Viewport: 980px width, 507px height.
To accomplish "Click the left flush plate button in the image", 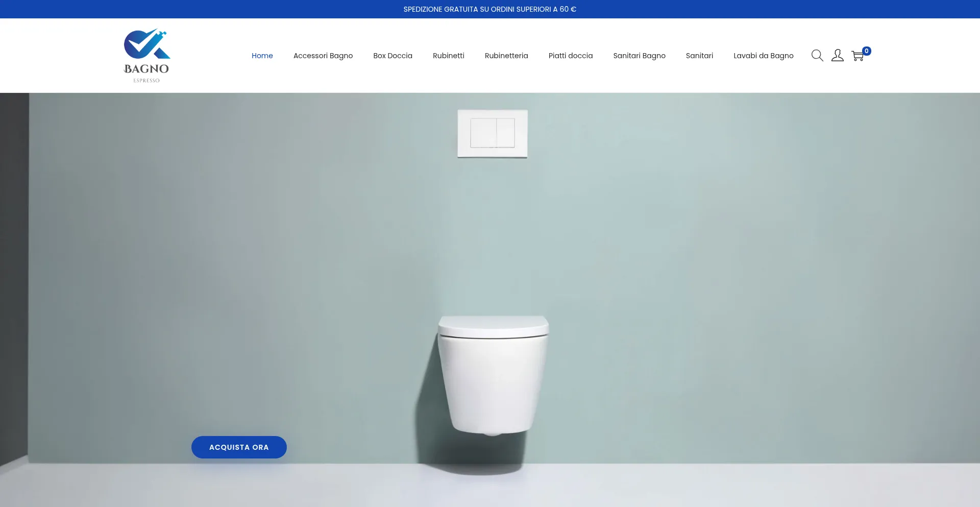I will point(483,133).
